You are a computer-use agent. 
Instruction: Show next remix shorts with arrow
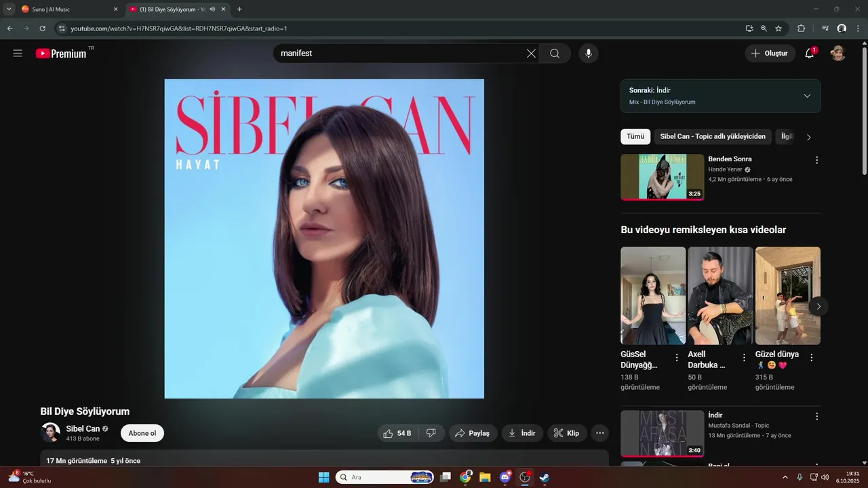pos(818,306)
